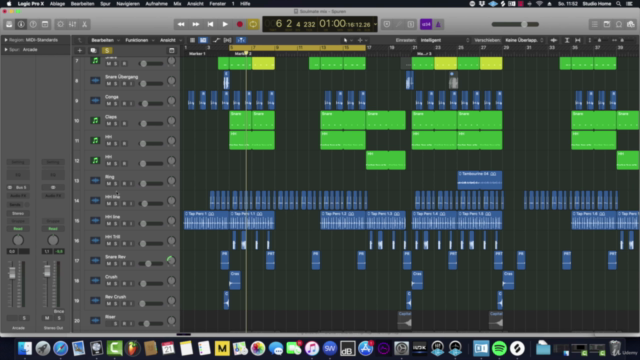Viewport: 640px width, 360px height.
Task: Open Spotify from the Dock
Action: [499, 349]
